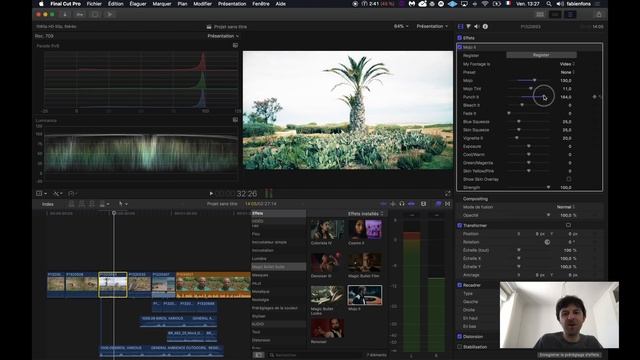This screenshot has width=640, height=360.
Task: Toggle the inspector panel layout icon
Action: (571, 14)
